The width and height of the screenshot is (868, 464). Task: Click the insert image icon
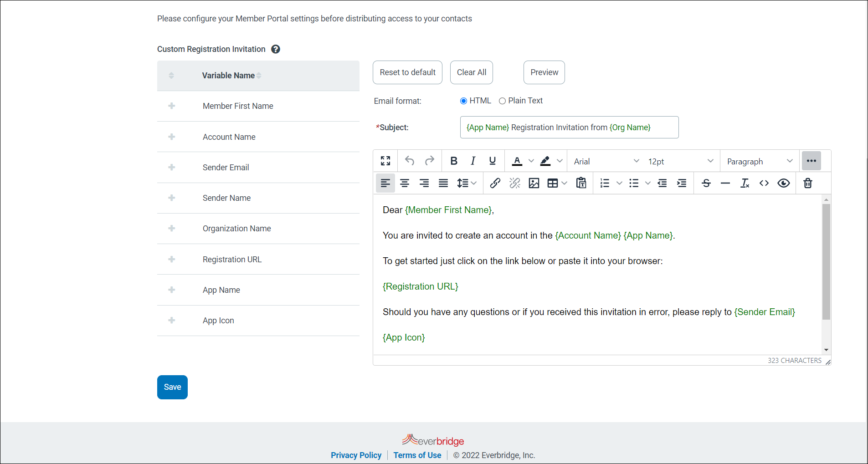coord(534,183)
